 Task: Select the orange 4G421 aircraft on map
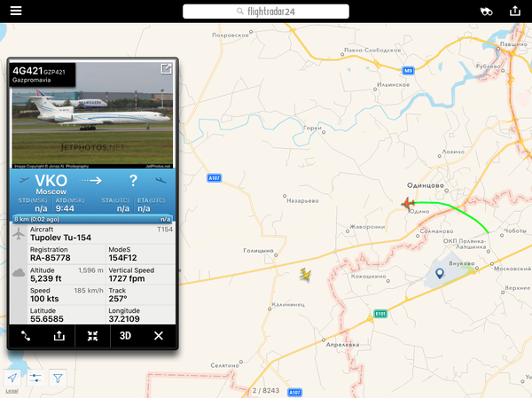(408, 204)
